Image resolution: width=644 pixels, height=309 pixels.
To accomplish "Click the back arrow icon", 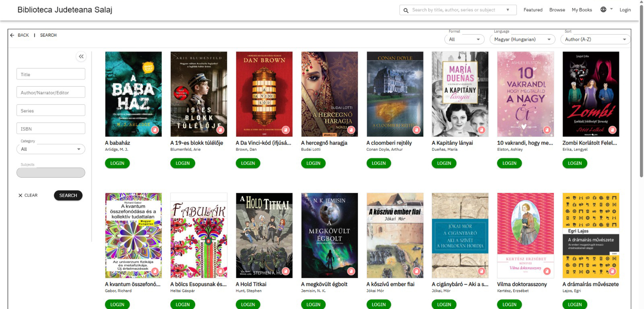I will click(12, 35).
